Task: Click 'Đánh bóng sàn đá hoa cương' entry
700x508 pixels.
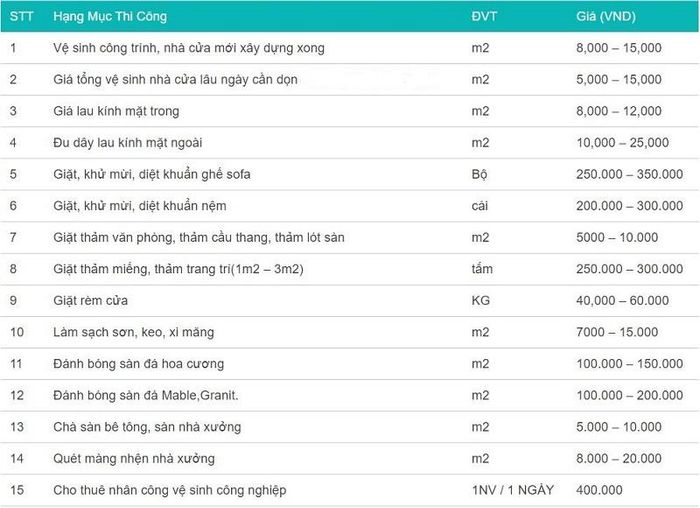Action: pos(138,364)
